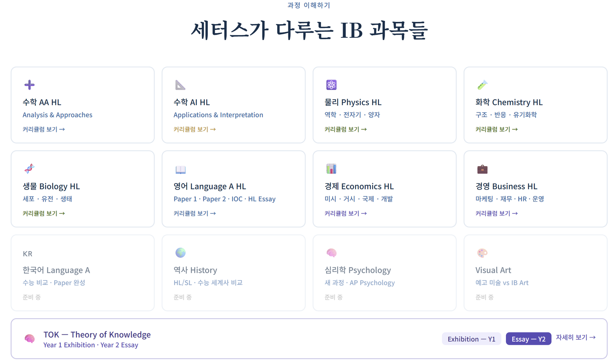Click the ruler triangle icon on 수학 AI HL
The image size is (616, 364).
[180, 85]
